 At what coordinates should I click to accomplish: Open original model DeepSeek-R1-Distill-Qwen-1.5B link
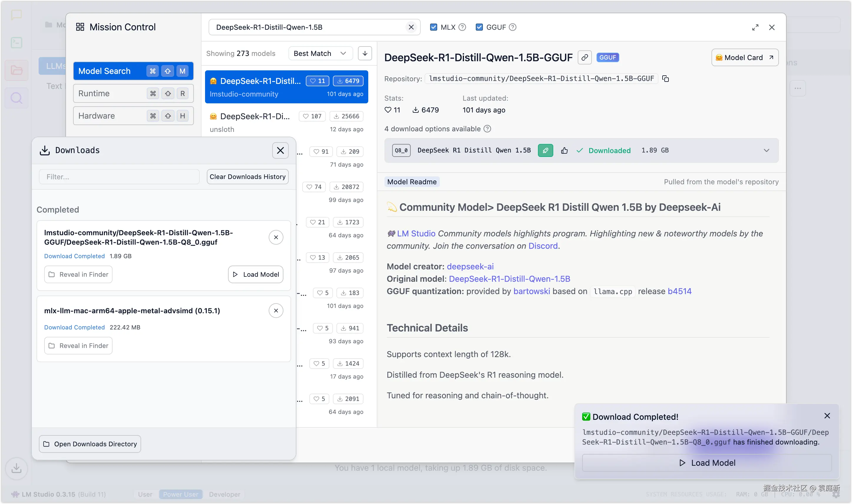pos(509,279)
